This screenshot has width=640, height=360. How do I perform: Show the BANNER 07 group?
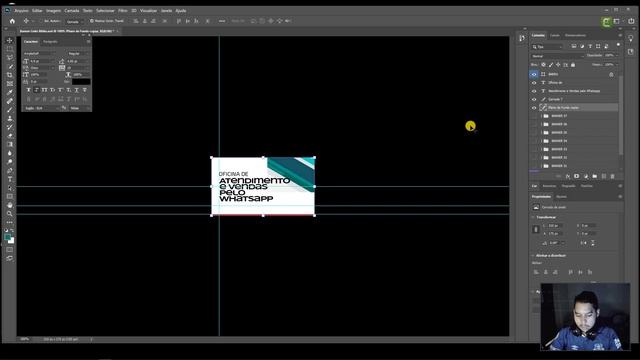coord(534,116)
